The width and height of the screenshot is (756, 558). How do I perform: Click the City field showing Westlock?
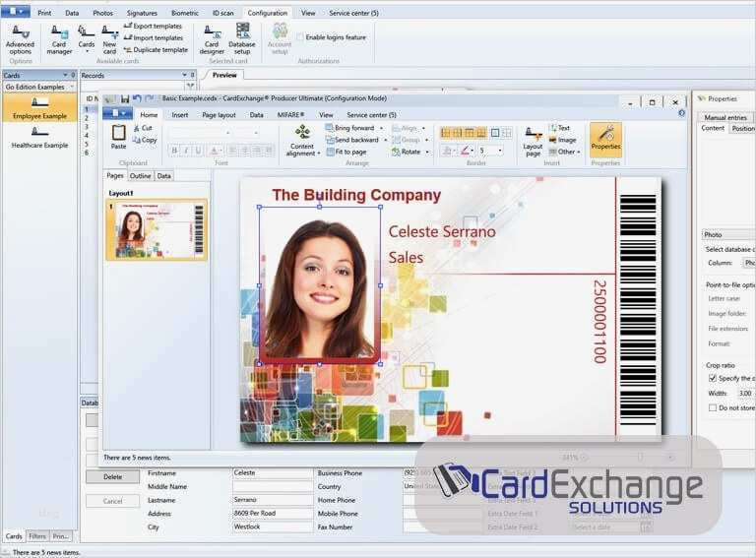[273, 527]
